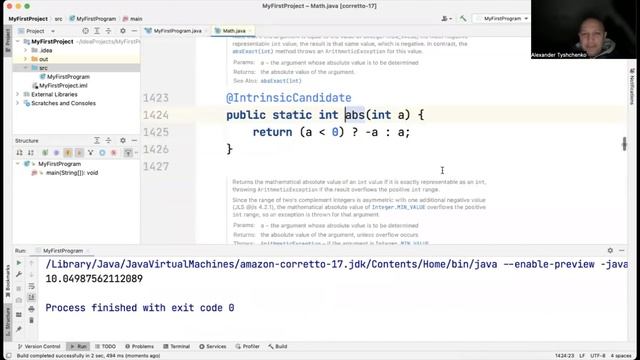Toggle Sort Alphabetically in Structure toolbar
Screen dimensions: 640x360
(31, 153)
